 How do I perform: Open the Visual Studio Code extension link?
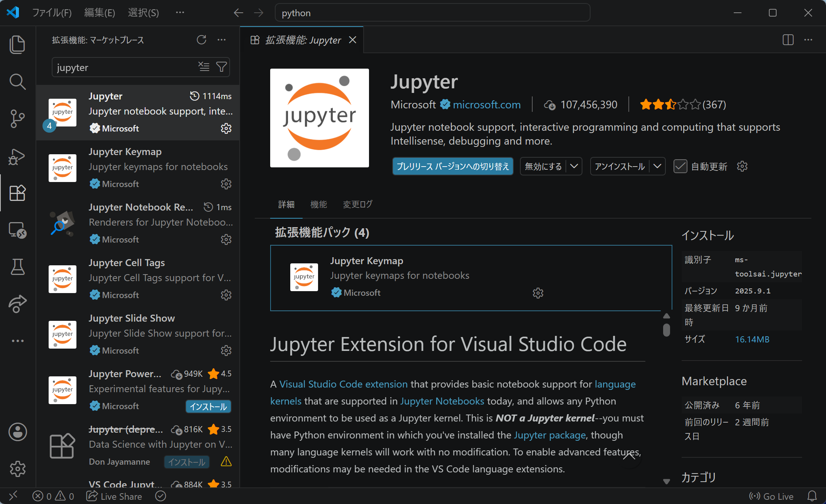point(344,384)
